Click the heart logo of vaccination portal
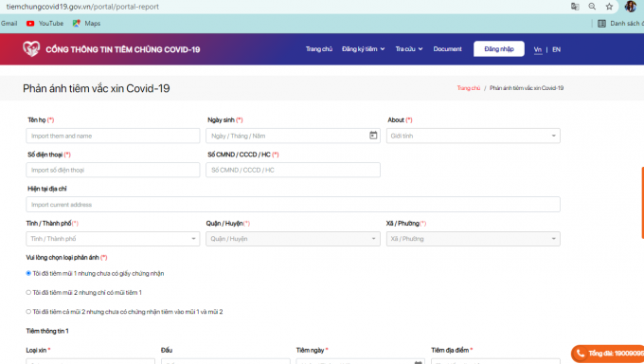This screenshot has height=364, width=644. [31, 49]
